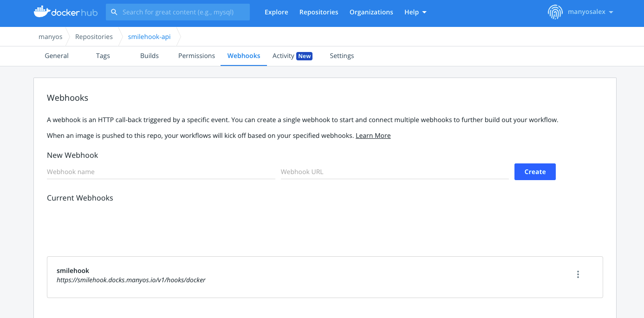644x318 pixels.
Task: Switch to the Builds tab
Action: [149, 56]
